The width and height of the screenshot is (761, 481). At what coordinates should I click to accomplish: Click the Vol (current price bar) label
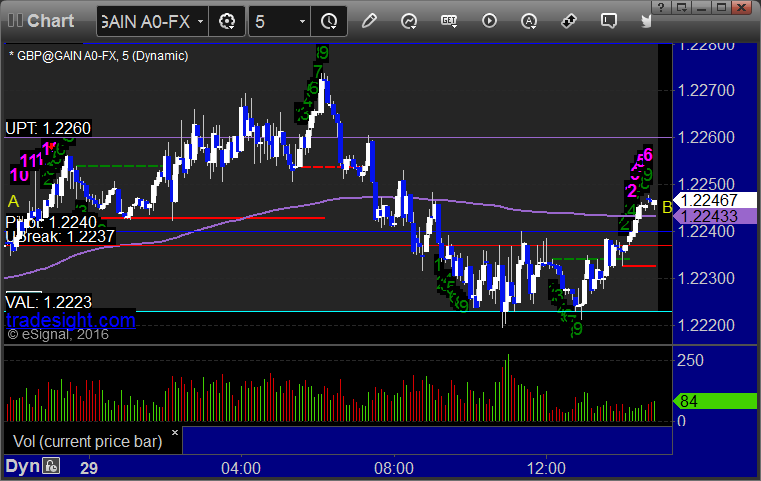87,441
